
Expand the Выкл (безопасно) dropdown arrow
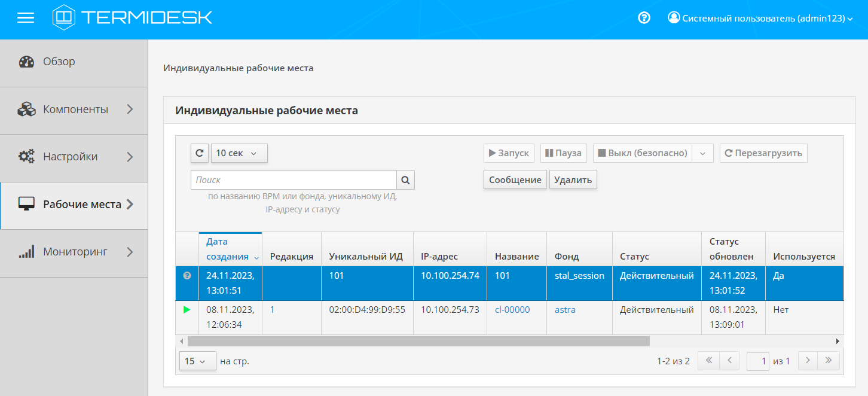tap(702, 153)
